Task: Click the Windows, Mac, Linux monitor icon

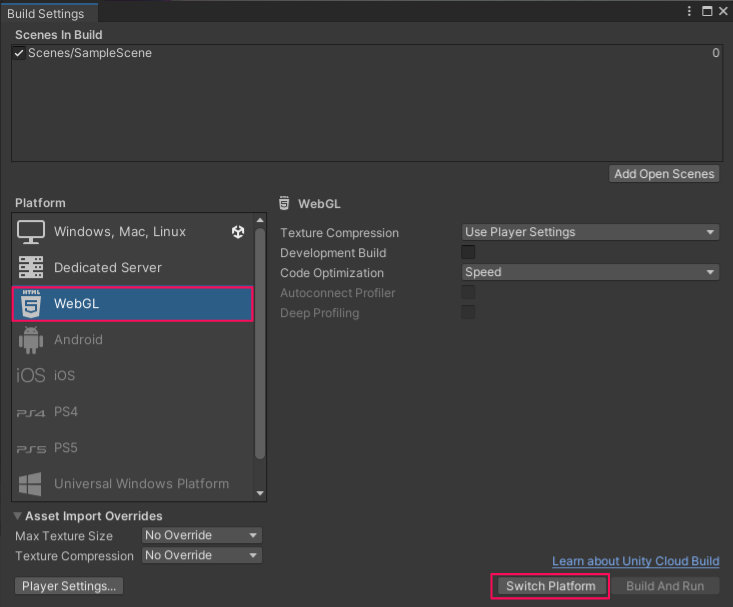Action: click(31, 232)
